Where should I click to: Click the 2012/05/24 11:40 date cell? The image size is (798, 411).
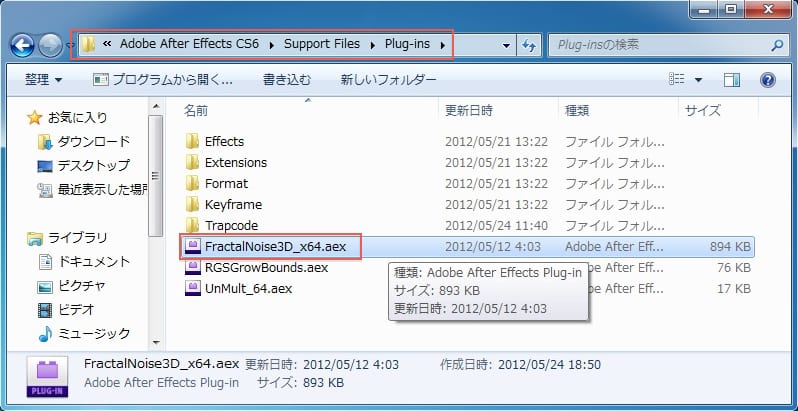[x=496, y=225]
